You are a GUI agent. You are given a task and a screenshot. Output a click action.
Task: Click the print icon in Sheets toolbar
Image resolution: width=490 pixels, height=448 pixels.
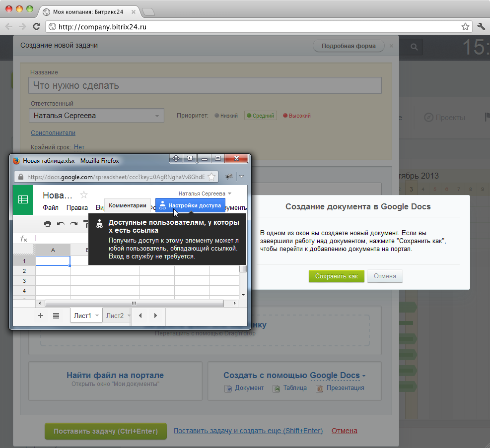tap(48, 224)
